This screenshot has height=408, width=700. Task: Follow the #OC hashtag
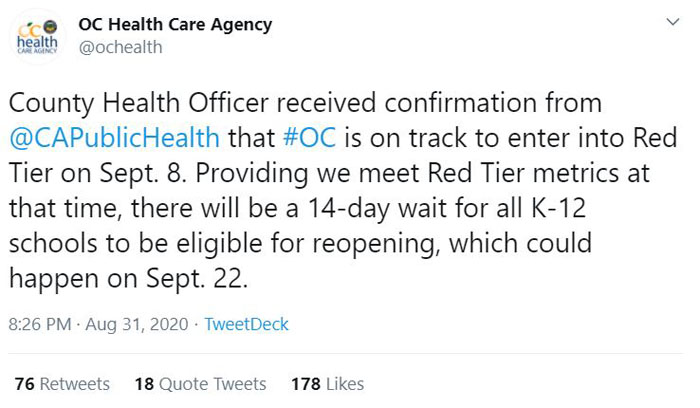[x=309, y=137]
